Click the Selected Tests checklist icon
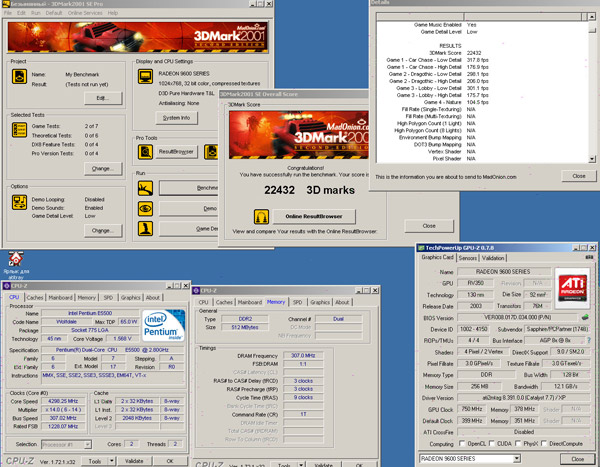The height and width of the screenshot is (467, 600). click(19, 130)
